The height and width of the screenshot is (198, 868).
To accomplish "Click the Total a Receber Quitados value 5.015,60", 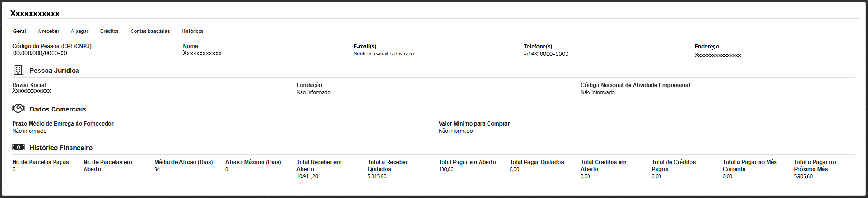I will [x=377, y=176].
